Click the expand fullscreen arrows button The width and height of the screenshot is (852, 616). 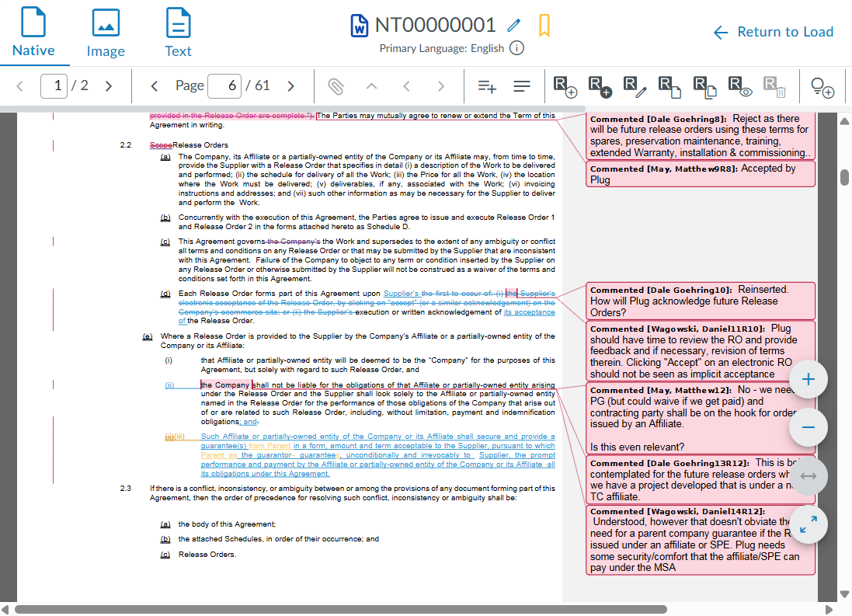[808, 524]
